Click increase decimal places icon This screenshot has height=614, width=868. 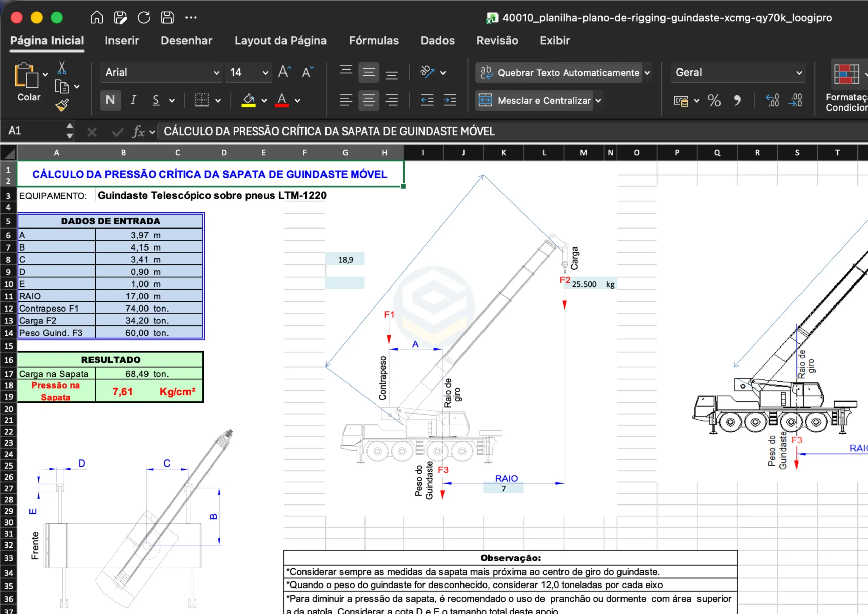pos(772,101)
